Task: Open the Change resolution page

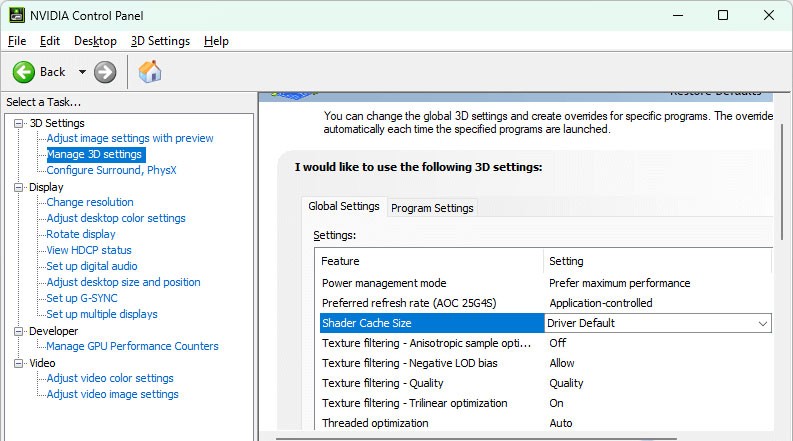Action: pos(90,202)
